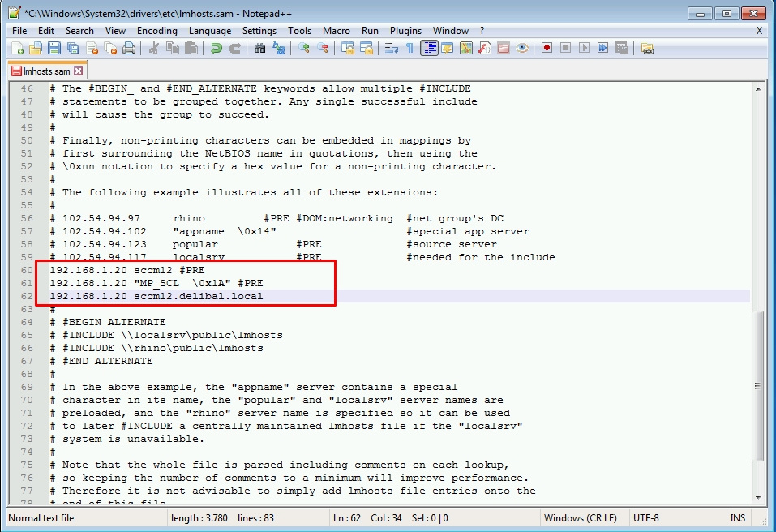Click the Print toolbar icon
The height and width of the screenshot is (532, 776).
[129, 49]
